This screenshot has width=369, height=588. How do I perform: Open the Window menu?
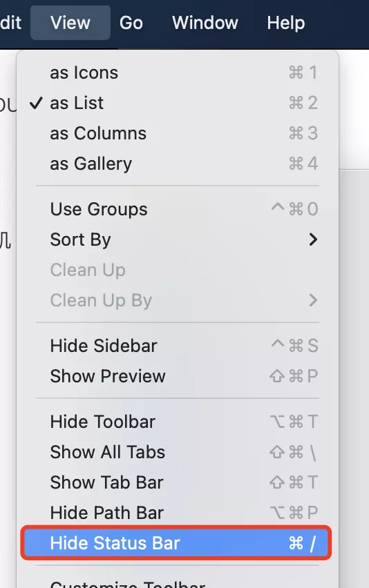[205, 23]
